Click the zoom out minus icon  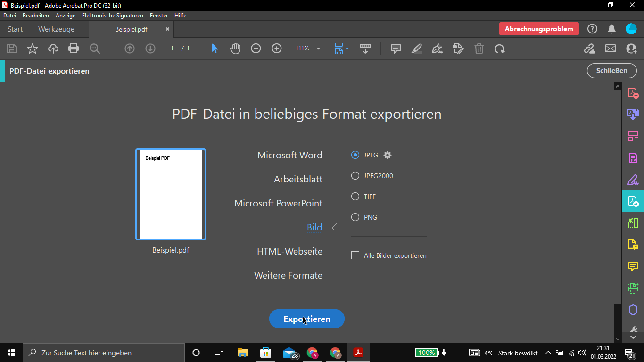click(256, 49)
